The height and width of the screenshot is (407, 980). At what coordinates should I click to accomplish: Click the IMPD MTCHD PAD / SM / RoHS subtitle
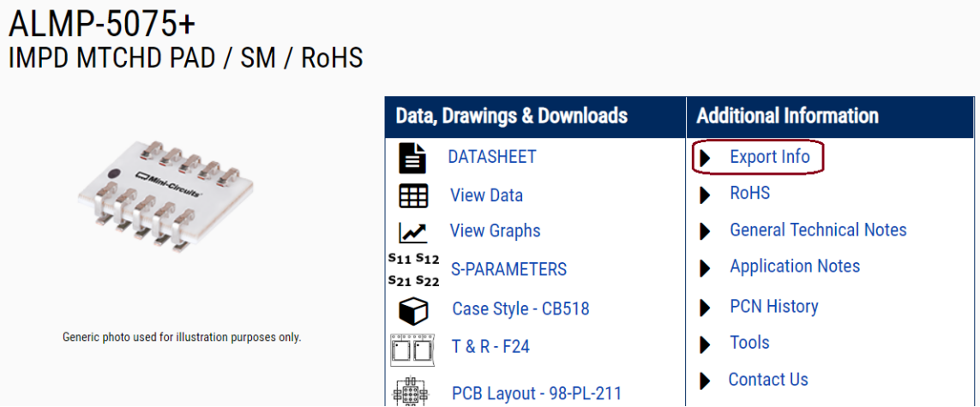185,58
